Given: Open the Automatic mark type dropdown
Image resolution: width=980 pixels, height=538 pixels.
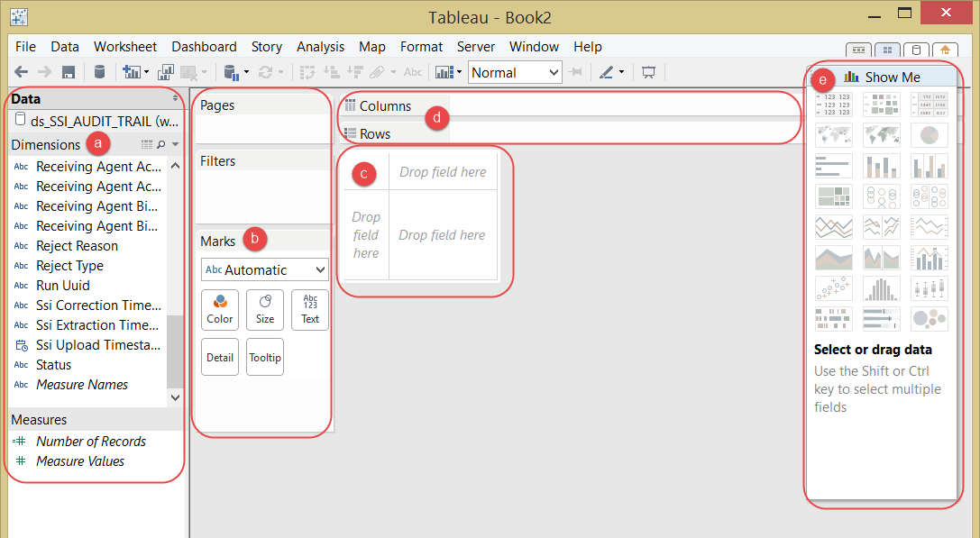Looking at the screenshot, I should point(265,270).
